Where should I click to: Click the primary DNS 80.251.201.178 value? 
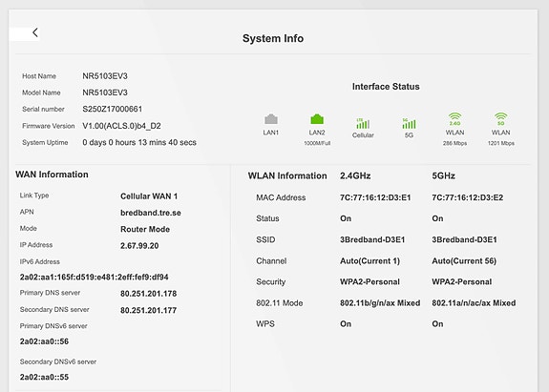tap(148, 294)
